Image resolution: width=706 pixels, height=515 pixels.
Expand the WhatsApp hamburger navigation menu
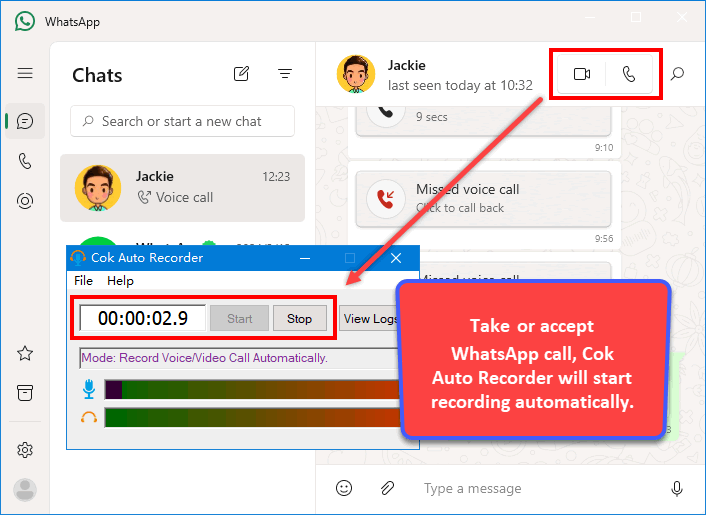click(25, 73)
